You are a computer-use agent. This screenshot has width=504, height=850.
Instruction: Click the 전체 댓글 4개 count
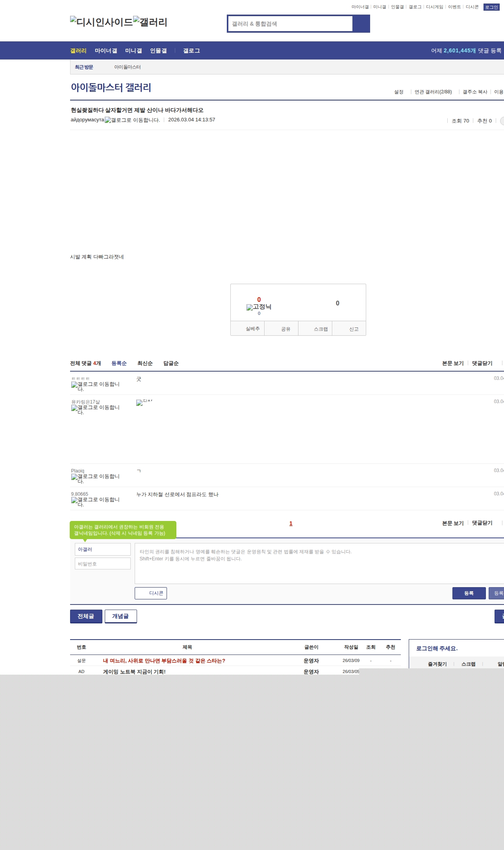[85, 363]
